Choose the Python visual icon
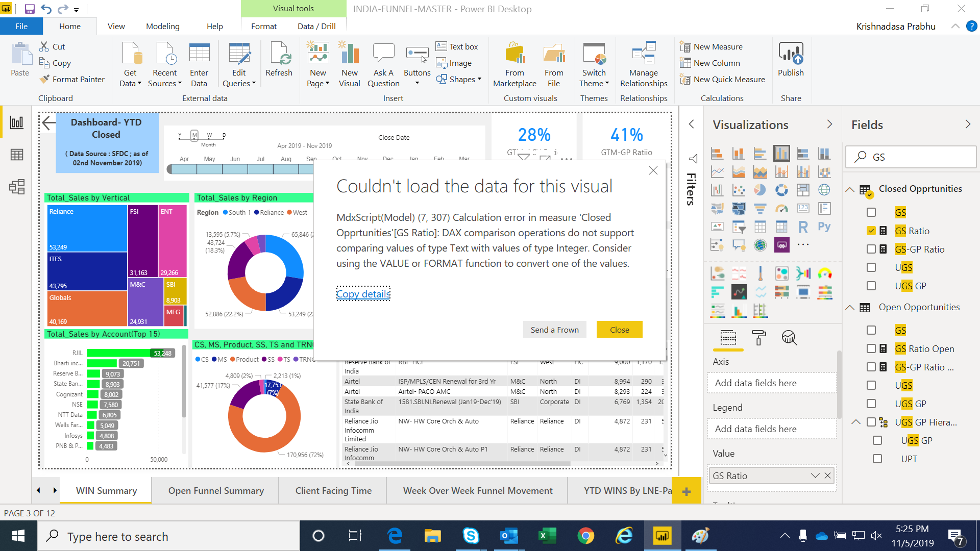 [x=824, y=227]
